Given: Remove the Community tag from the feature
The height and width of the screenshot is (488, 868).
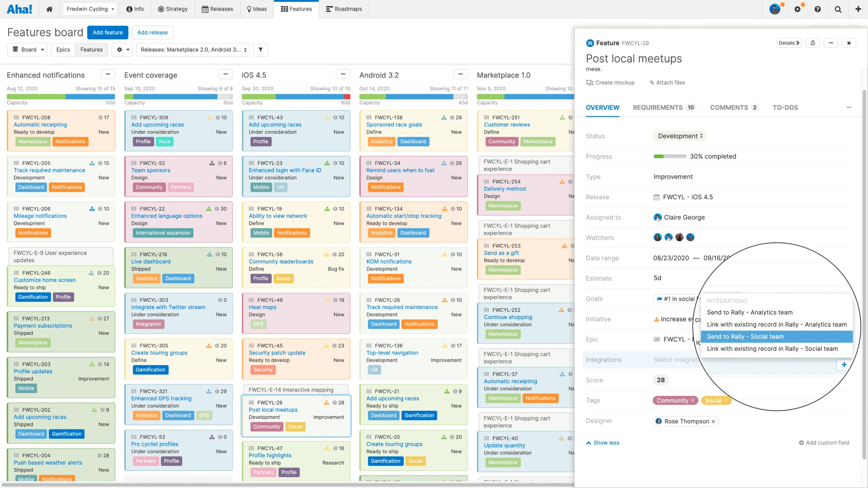Looking at the screenshot, I should click(x=692, y=400).
